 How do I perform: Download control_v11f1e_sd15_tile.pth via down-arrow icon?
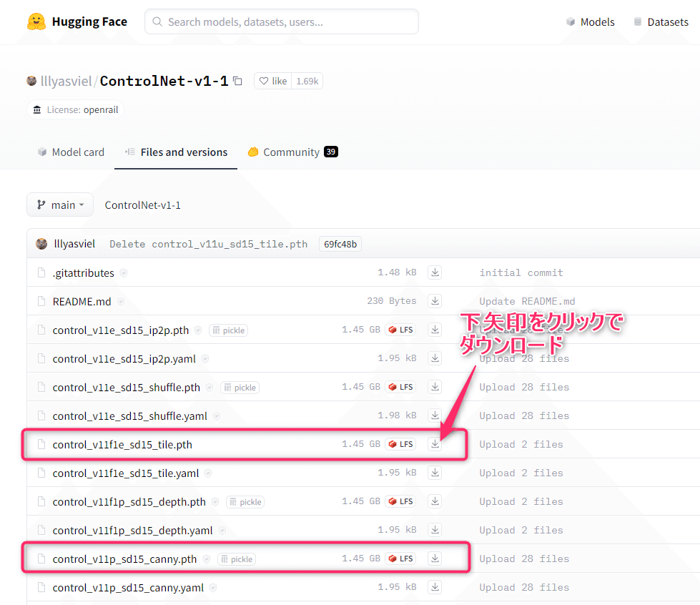(x=435, y=443)
